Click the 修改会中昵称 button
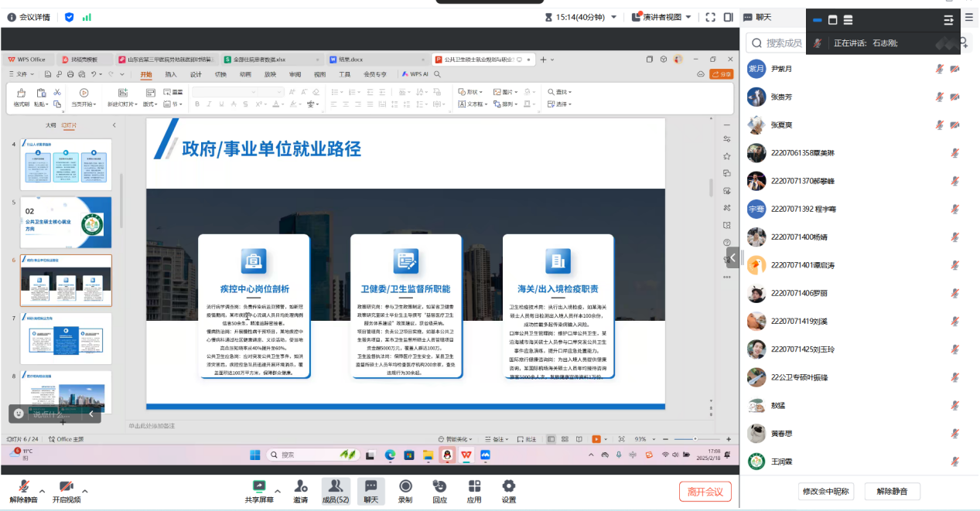Image resolution: width=980 pixels, height=511 pixels. [x=825, y=491]
